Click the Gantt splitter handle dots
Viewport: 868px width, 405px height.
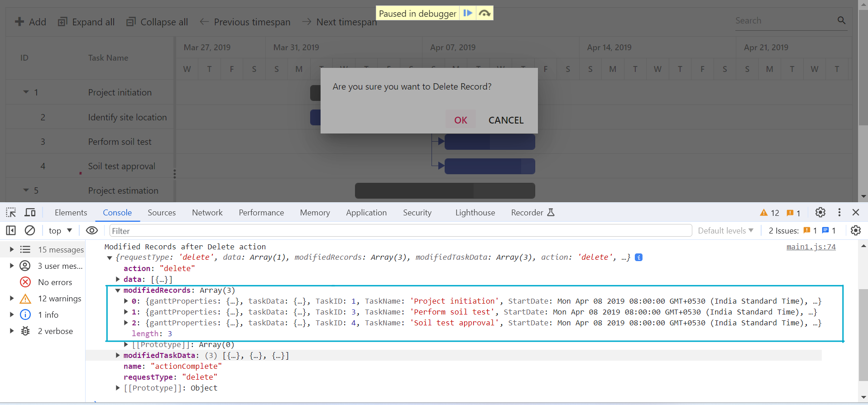tap(174, 173)
